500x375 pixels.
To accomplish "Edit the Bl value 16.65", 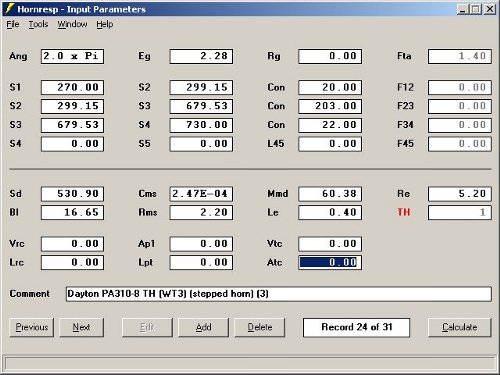I will click(72, 213).
